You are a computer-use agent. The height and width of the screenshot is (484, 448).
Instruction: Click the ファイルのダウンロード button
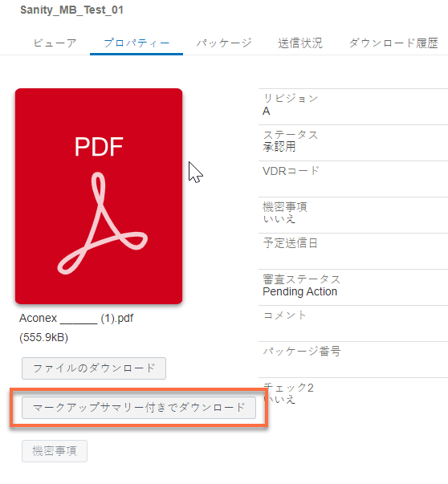[94, 368]
